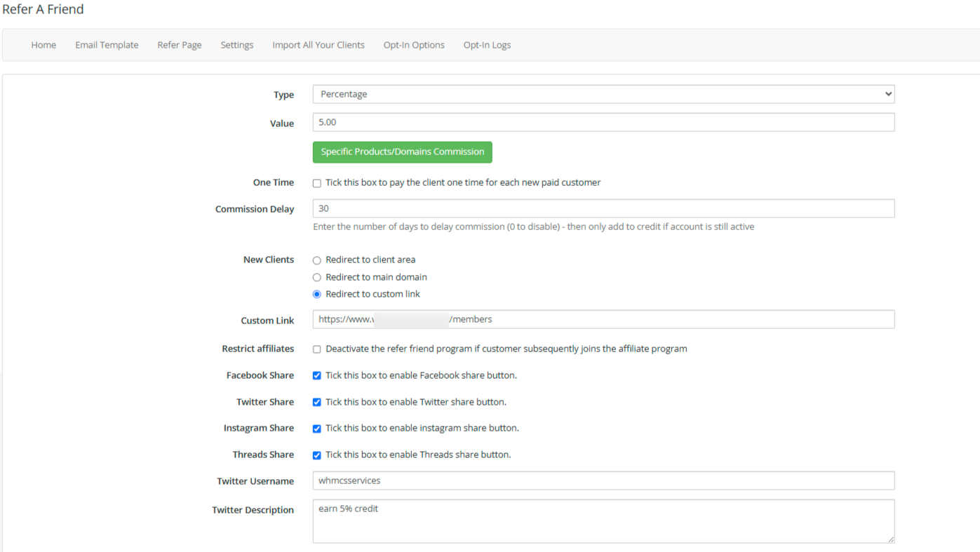
Task: Open the Email Template tab
Action: pyautogui.click(x=107, y=45)
